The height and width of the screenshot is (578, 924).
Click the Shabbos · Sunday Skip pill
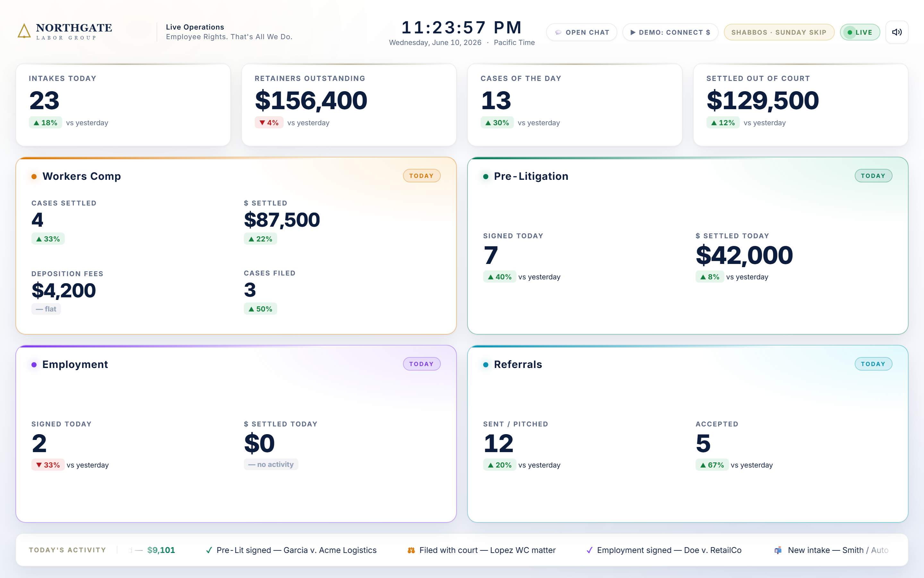pos(779,32)
